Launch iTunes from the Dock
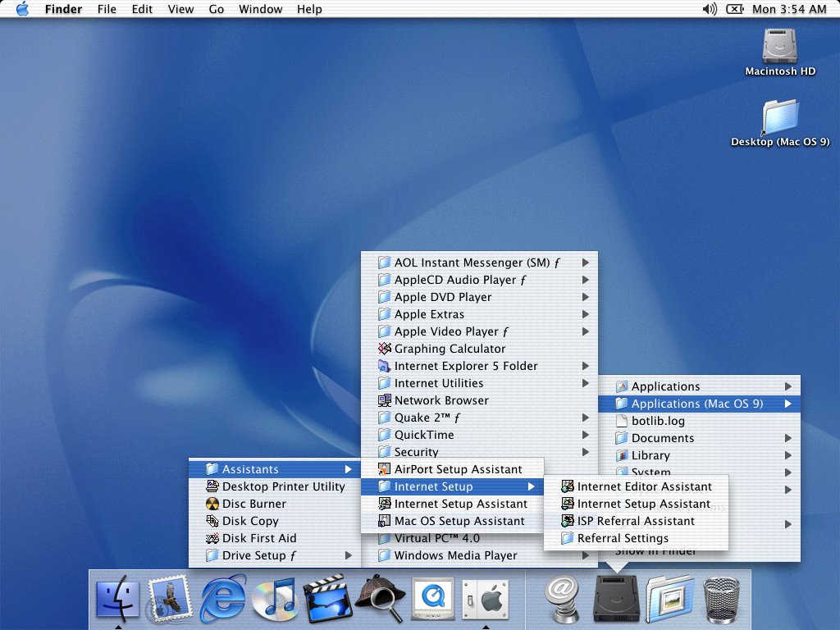 [274, 598]
